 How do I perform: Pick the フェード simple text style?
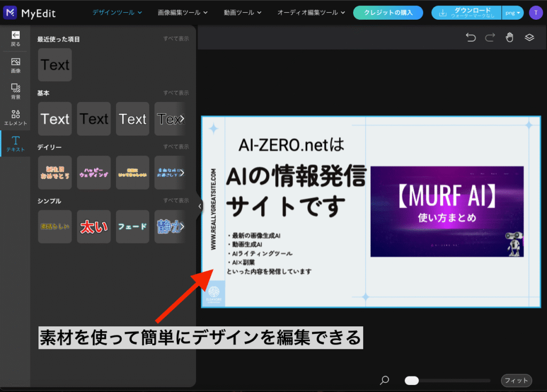pyautogui.click(x=132, y=226)
